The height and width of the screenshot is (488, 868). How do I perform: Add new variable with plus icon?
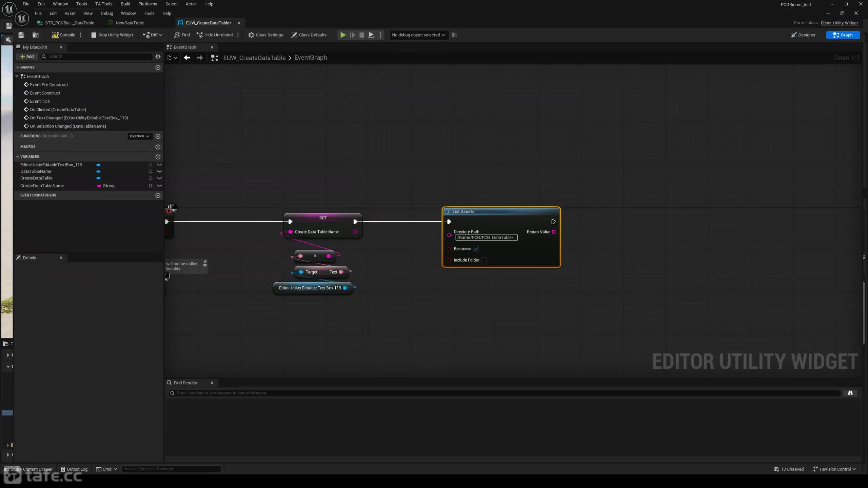pos(158,157)
